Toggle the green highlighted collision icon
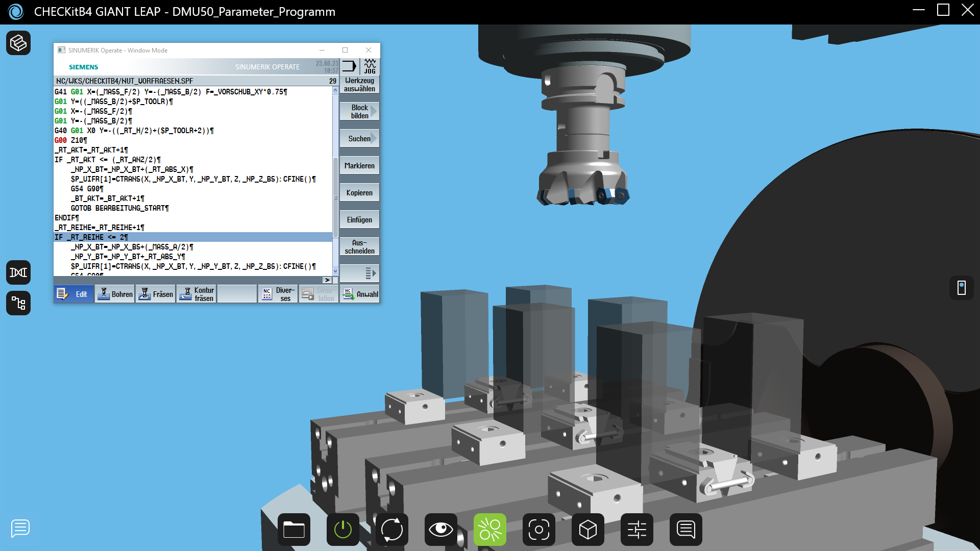 click(490, 530)
